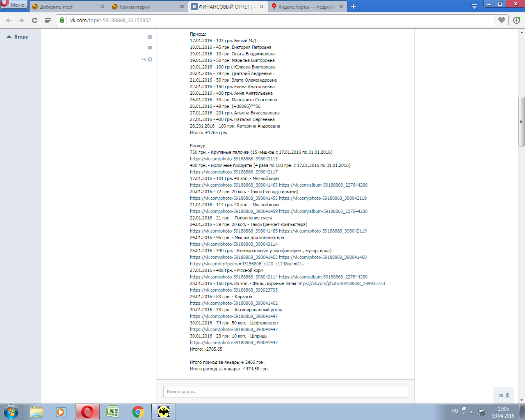The height and width of the screenshot is (420, 525).
Task: Close the Комментарии tab
Action: [182, 7]
